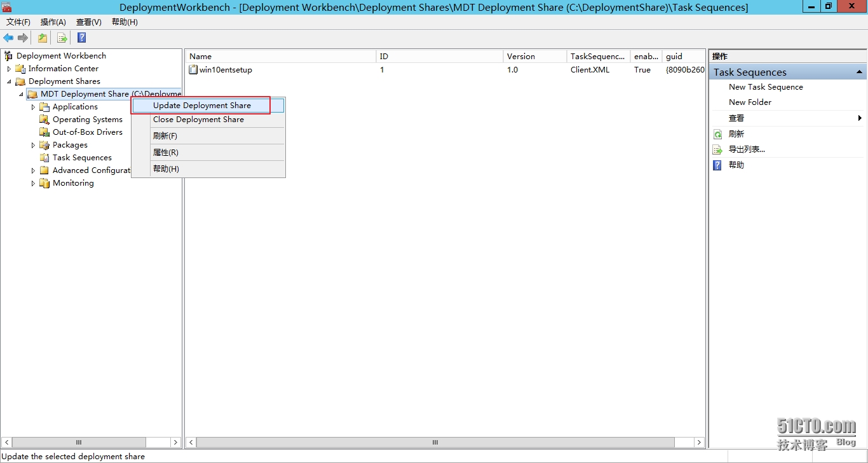The image size is (868, 463).
Task: Click 帮助 in the Actions pane
Action: pos(736,165)
